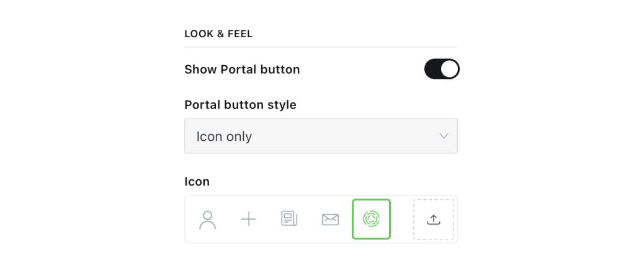Toggle the Show Portal button switch
This screenshot has height=273, width=644.
point(442,69)
